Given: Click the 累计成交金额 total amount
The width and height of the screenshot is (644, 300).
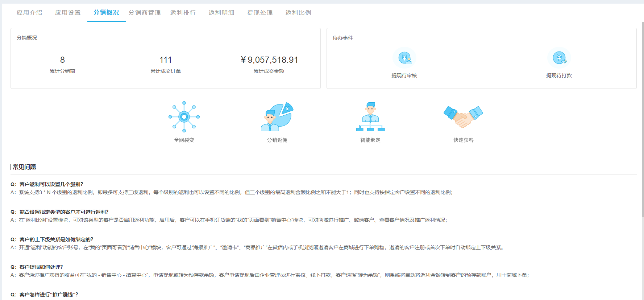Looking at the screenshot, I should point(269,60).
